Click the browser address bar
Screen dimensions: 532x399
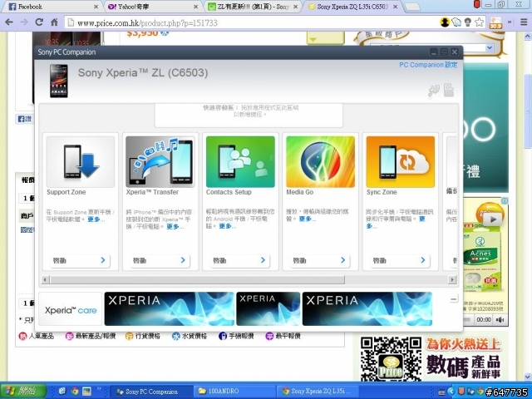click(x=251, y=22)
